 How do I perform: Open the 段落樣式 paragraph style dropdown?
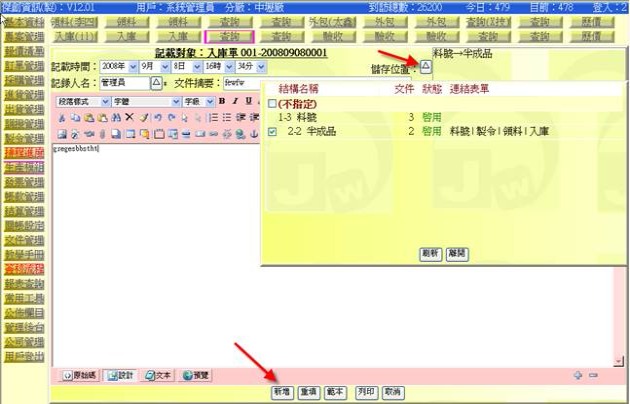click(83, 101)
